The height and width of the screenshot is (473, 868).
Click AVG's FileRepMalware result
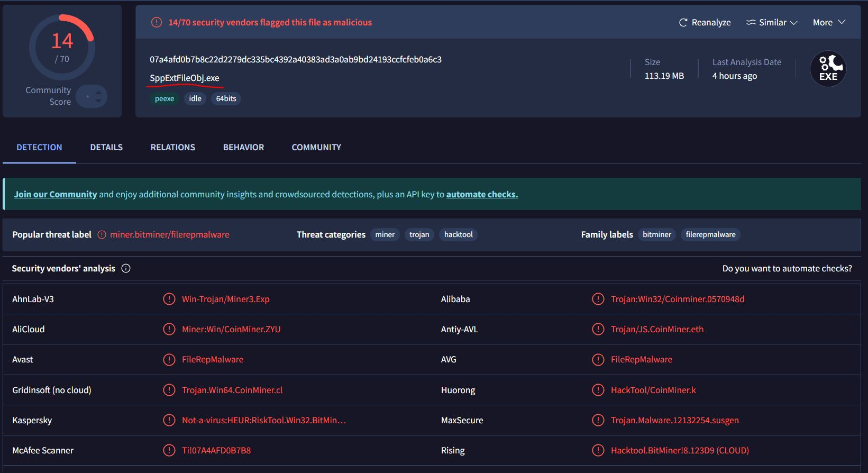coord(642,359)
